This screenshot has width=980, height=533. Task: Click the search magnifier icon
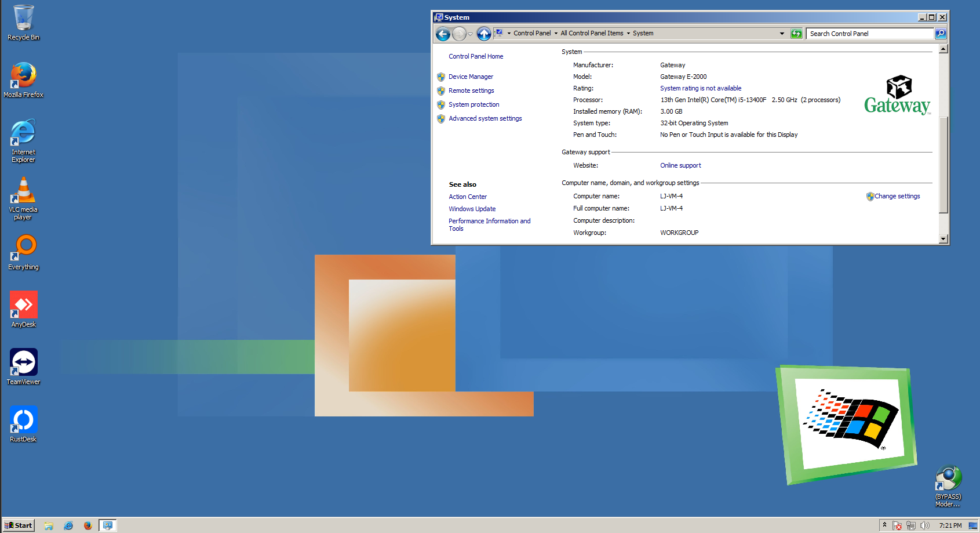pos(941,33)
